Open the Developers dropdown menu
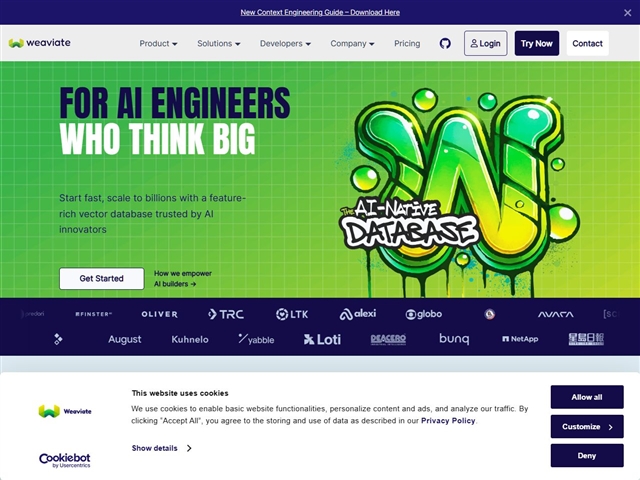Screen dimensions: 640x480 coord(285,44)
